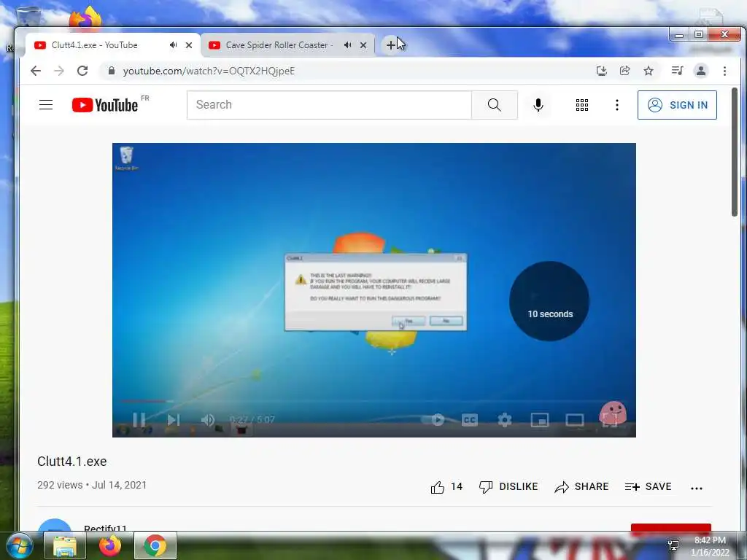The image size is (747, 560).
Task: Bookmark this page with the star icon
Action: click(x=649, y=71)
